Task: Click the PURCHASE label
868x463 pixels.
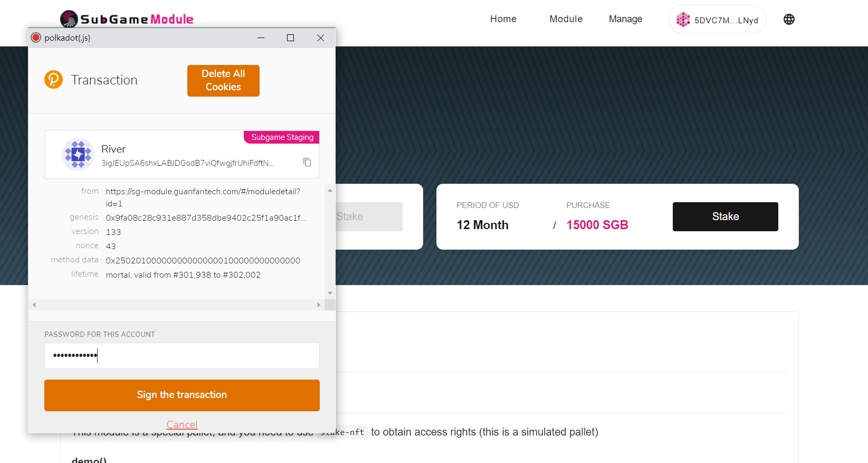Action: pyautogui.click(x=588, y=205)
